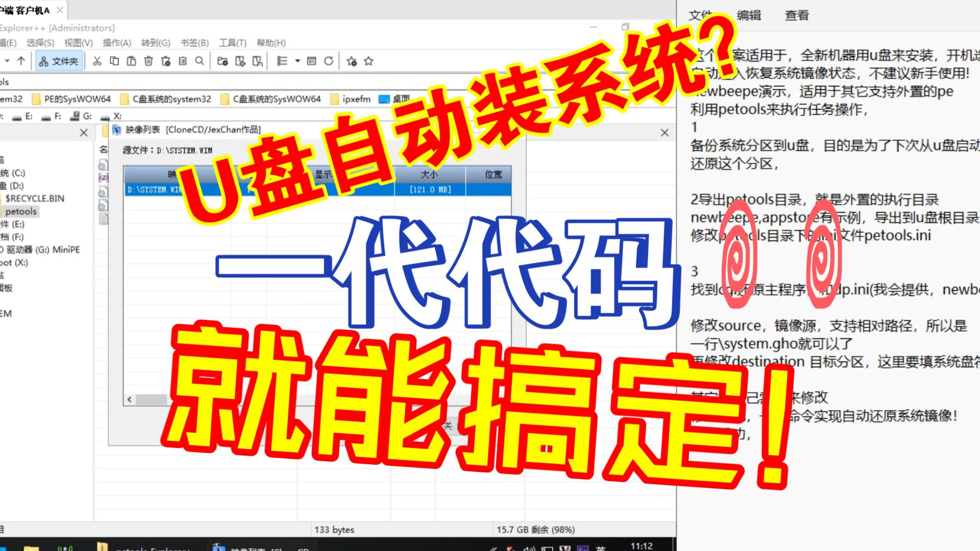Close the folders tree pane
This screenshot has height=551, width=980.
point(84,133)
